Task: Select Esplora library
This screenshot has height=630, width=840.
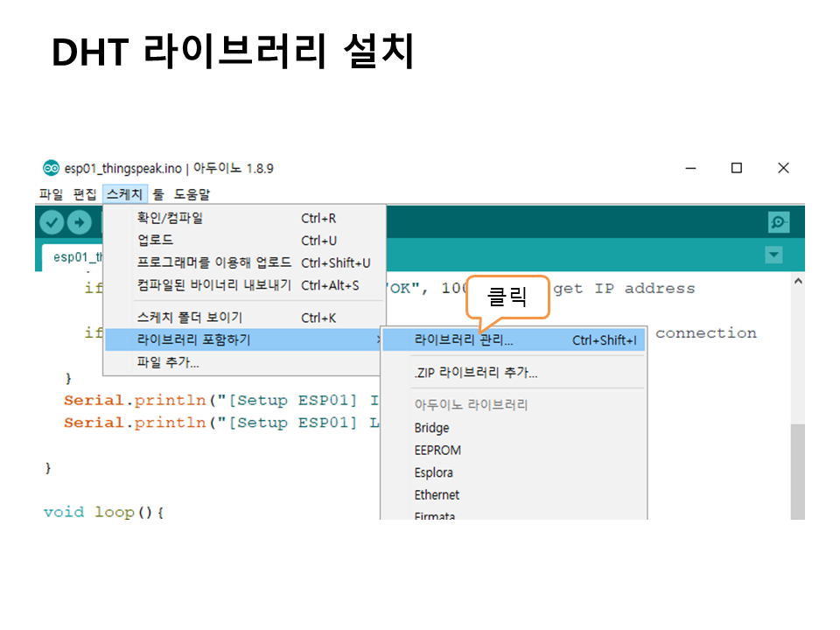Action: [x=514, y=472]
